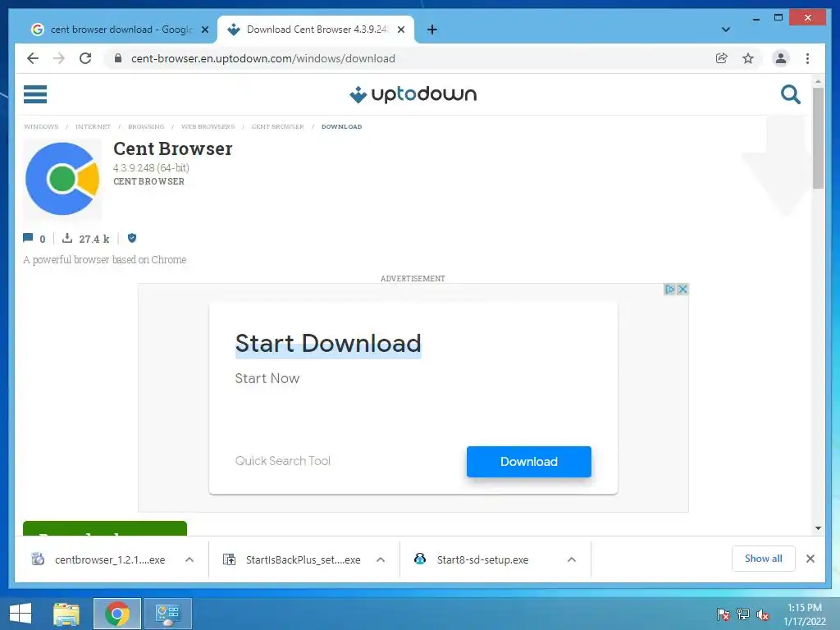Viewport: 840px width, 630px height.
Task: Expand the tab search dropdown arrow
Action: 725,30
